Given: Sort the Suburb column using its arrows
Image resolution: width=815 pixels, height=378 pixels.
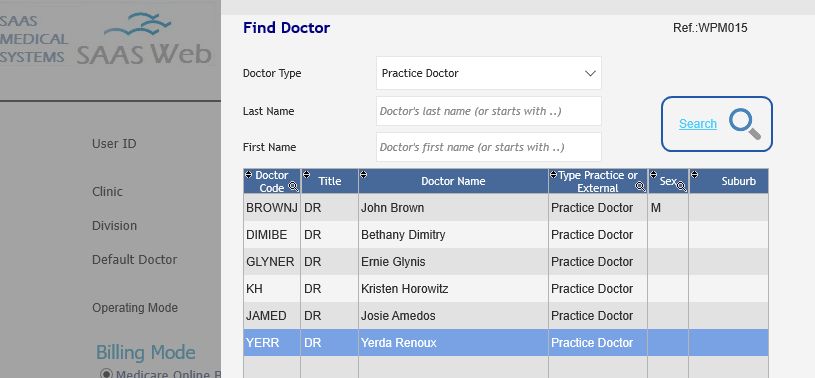Looking at the screenshot, I should pos(694,175).
